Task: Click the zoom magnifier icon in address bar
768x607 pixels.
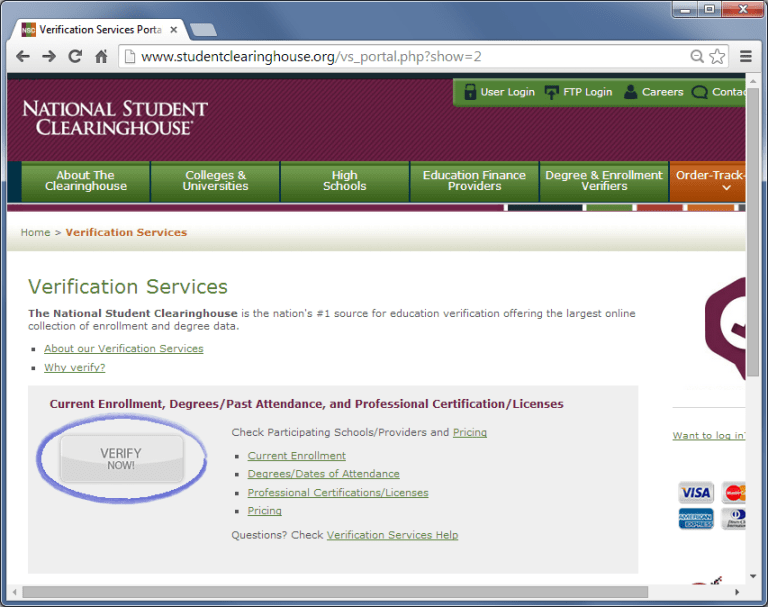Action: pyautogui.click(x=697, y=57)
